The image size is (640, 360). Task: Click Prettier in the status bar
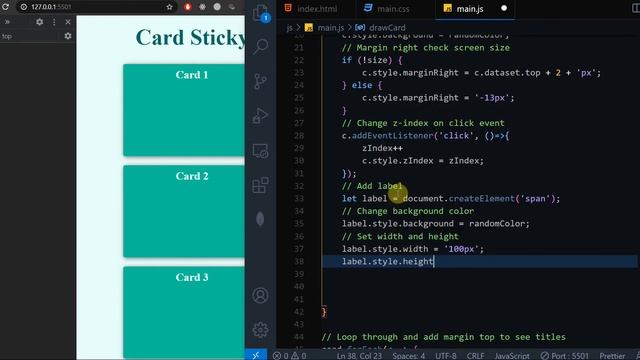[x=612, y=356]
